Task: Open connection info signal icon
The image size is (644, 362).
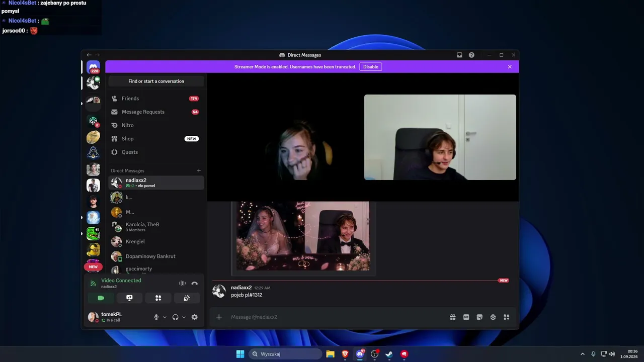Action: [93, 284]
